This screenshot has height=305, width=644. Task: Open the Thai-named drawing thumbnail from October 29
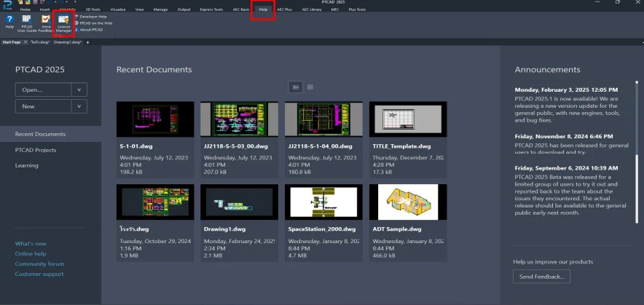point(155,202)
